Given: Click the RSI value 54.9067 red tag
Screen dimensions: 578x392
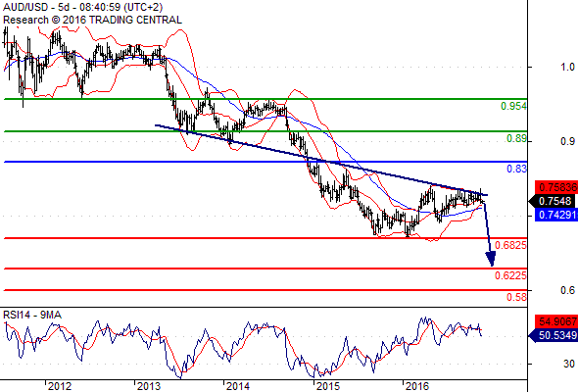Looking at the screenshot, I should coord(556,321).
